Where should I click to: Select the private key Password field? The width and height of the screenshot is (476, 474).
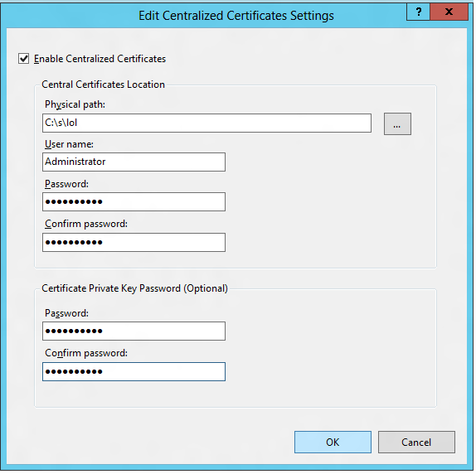click(x=134, y=331)
